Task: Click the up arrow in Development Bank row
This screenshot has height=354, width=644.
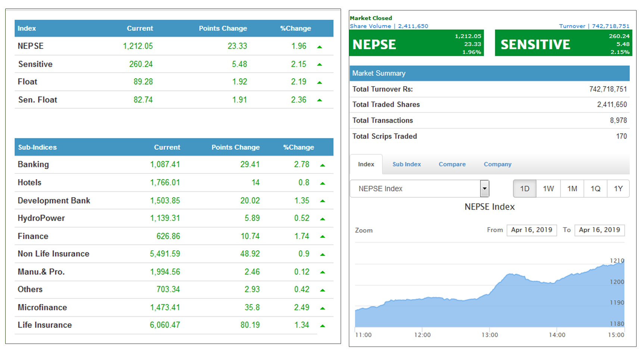Action: (x=323, y=201)
